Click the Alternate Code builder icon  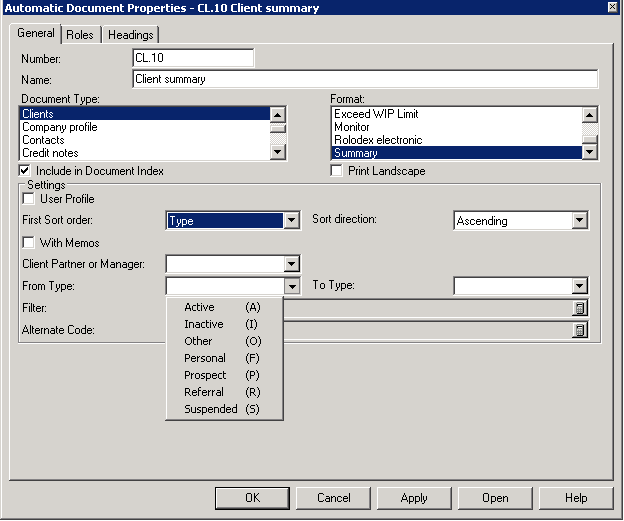[x=579, y=330]
